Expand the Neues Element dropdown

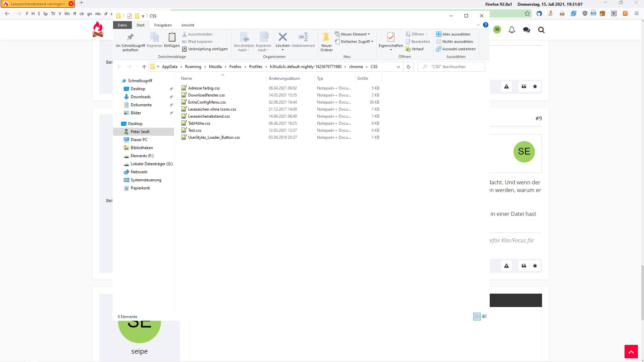tap(355, 34)
